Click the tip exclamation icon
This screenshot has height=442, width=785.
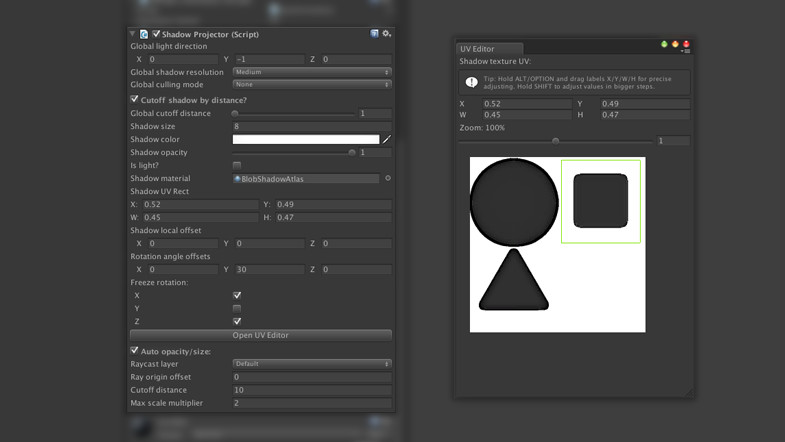(x=472, y=82)
